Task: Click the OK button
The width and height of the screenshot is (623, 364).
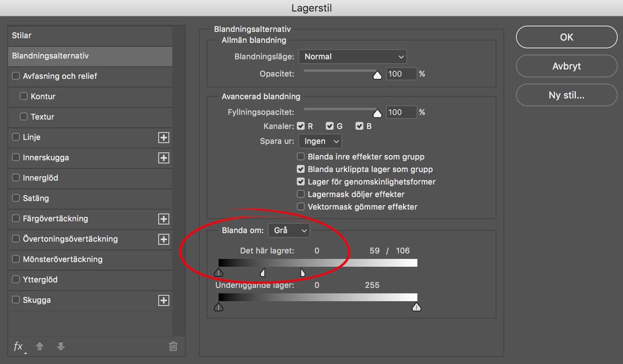Action: point(566,37)
